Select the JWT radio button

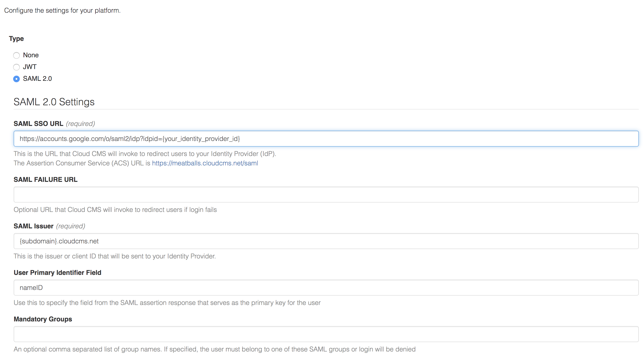pos(16,67)
